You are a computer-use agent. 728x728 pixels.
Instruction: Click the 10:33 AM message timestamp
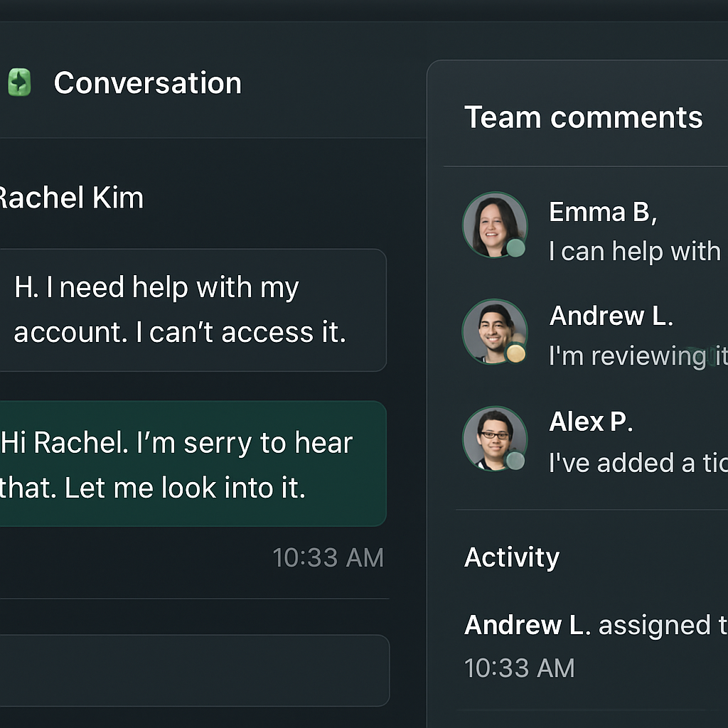(328, 557)
